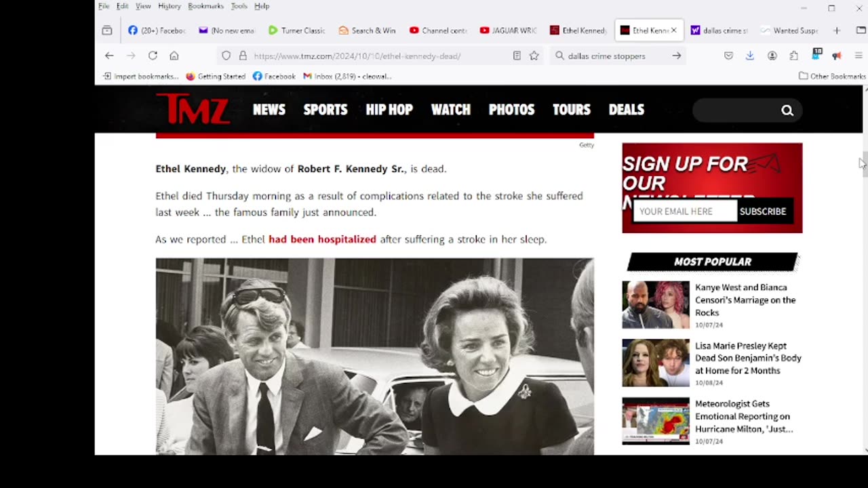
Task: Close the active Ethel Kennedy tab
Action: [673, 30]
